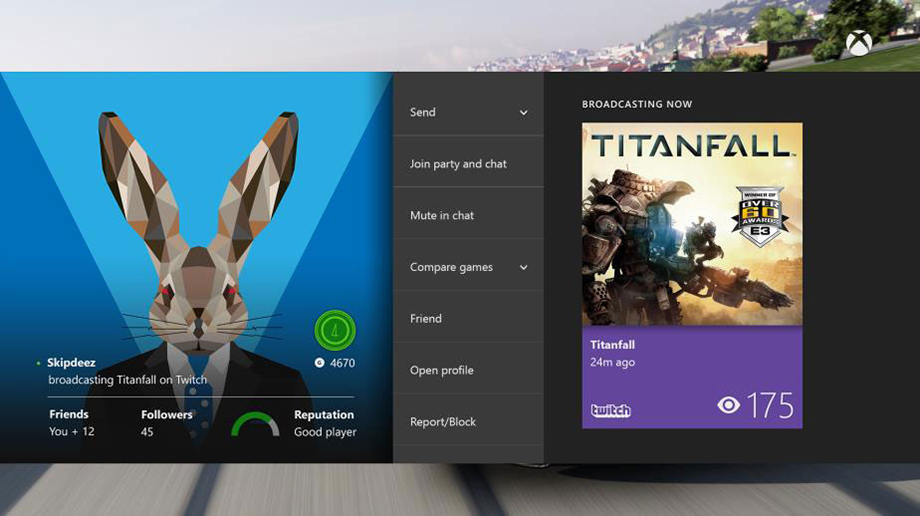Image resolution: width=920 pixels, height=516 pixels.
Task: Open the Friends You + 12 stat
Action: tap(72, 423)
